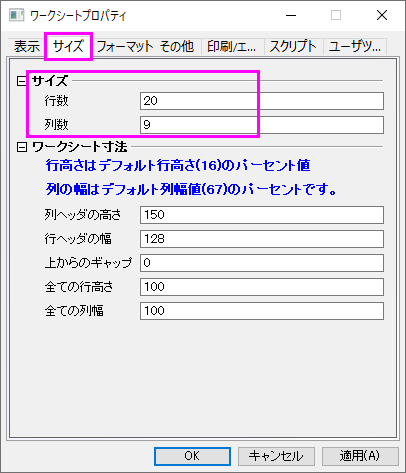Click the worksheet properties title bar icon

(17, 15)
